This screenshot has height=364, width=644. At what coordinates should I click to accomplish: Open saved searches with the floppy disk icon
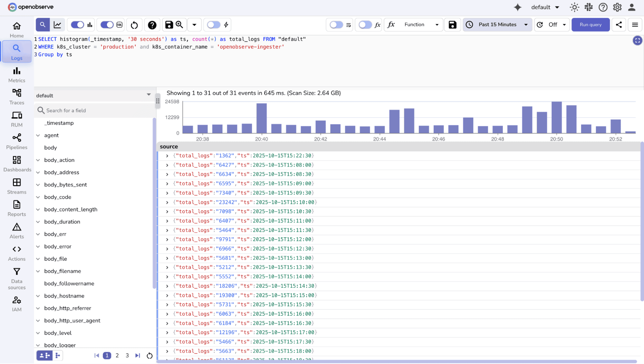click(x=169, y=24)
